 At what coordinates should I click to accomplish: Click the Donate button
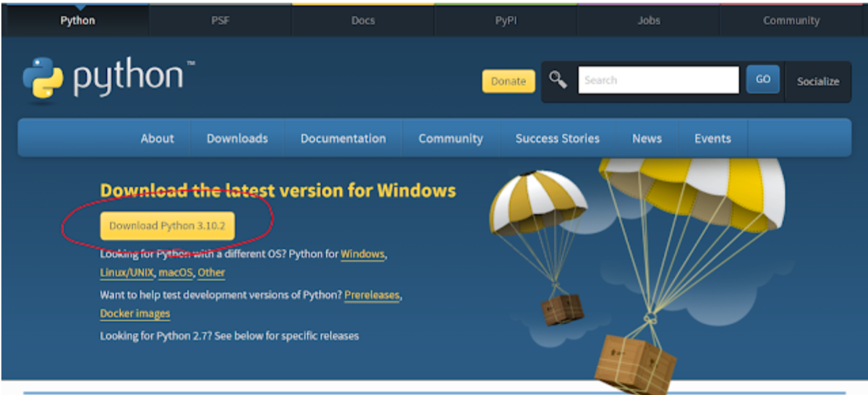[x=509, y=81]
